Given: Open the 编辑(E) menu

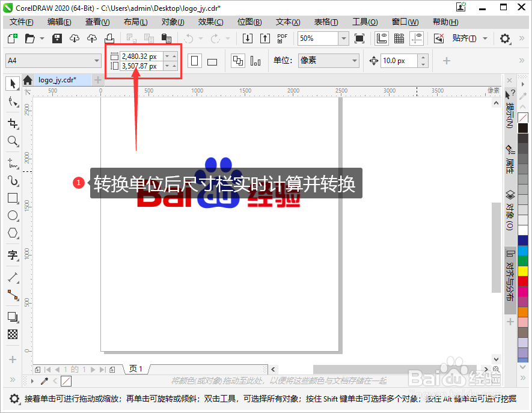Looking at the screenshot, I should click(x=59, y=22).
